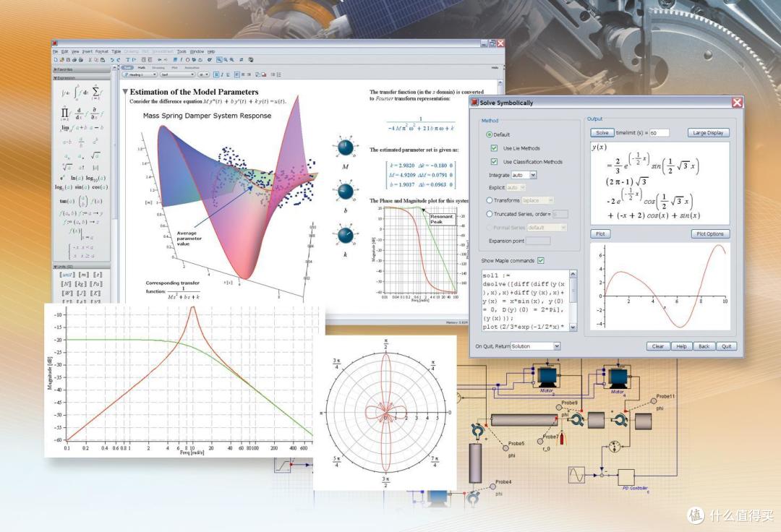Open the Tools menu
The image size is (781, 532).
pyautogui.click(x=182, y=52)
